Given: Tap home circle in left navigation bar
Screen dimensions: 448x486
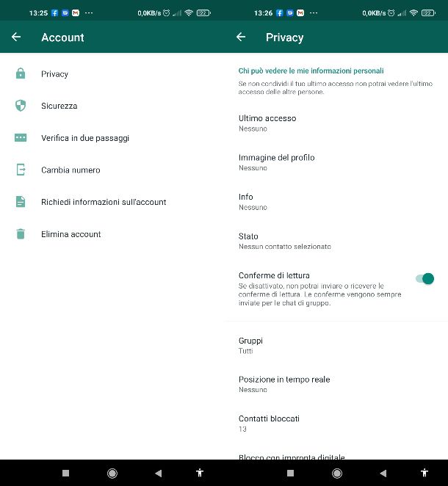Looking at the screenshot, I should [112, 473].
